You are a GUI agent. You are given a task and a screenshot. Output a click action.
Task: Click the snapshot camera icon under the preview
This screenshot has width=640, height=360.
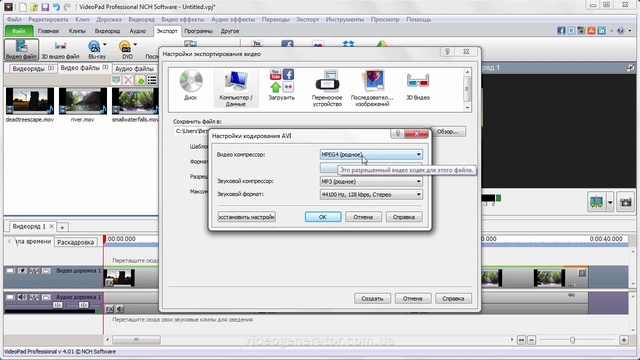pos(625,202)
